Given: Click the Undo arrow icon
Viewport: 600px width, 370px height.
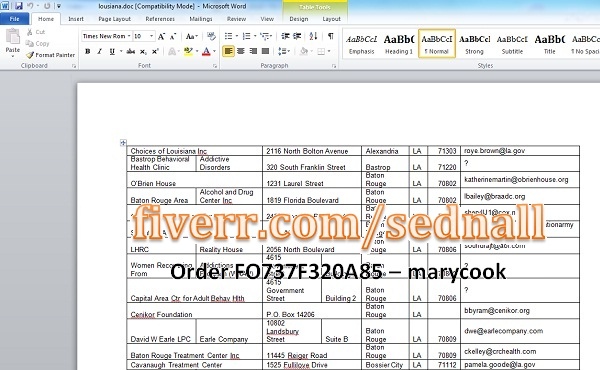Looking at the screenshot, I should pos(30,6).
